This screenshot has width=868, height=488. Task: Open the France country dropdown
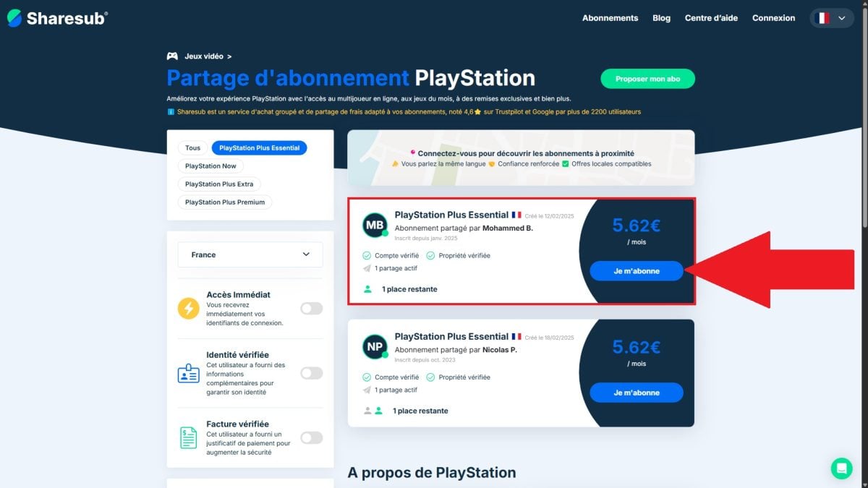coord(250,254)
